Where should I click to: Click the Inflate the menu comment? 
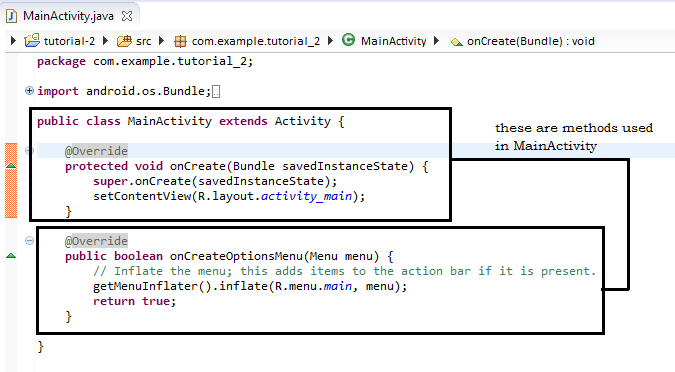point(344,271)
